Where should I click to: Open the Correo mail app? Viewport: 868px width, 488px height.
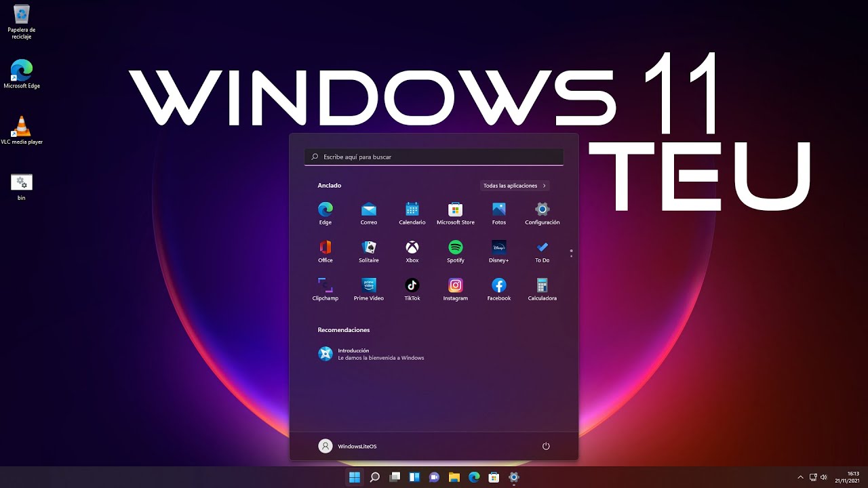click(369, 213)
